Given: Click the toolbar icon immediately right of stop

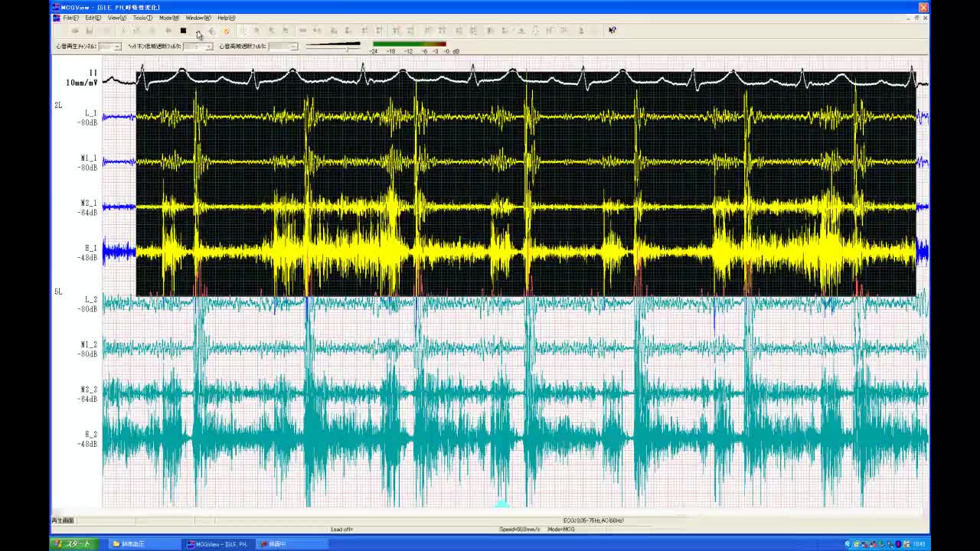Looking at the screenshot, I should tap(198, 31).
